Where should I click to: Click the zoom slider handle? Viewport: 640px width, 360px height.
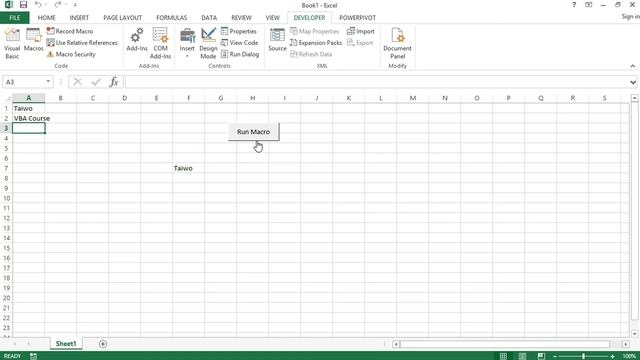click(584, 356)
